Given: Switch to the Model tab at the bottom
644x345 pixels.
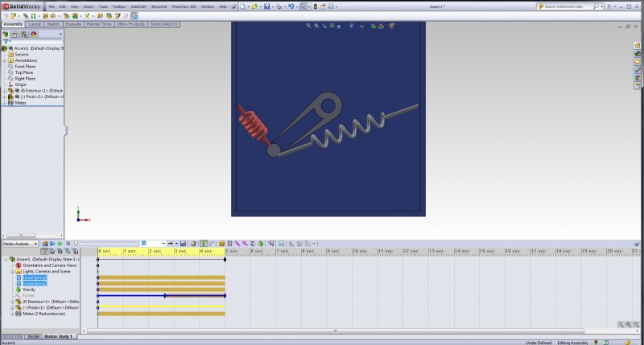Looking at the screenshot, I should click(x=33, y=336).
